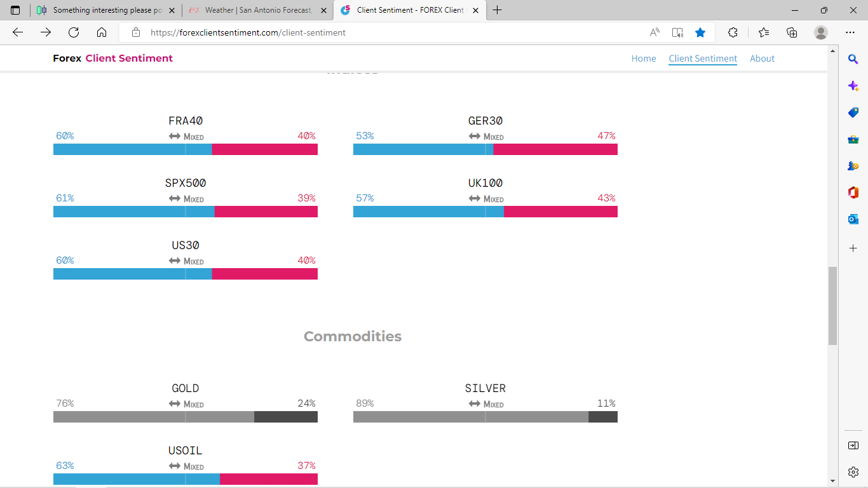This screenshot has height=488, width=868.
Task: Click the browser Refresh icon
Action: [x=74, y=32]
